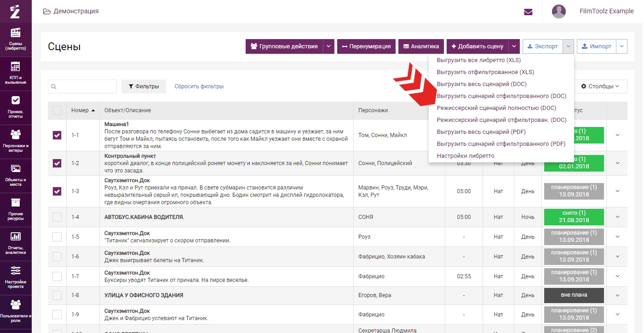Open Сцены (либретто) sidebar section
The width and height of the screenshot is (644, 333).
point(16,39)
